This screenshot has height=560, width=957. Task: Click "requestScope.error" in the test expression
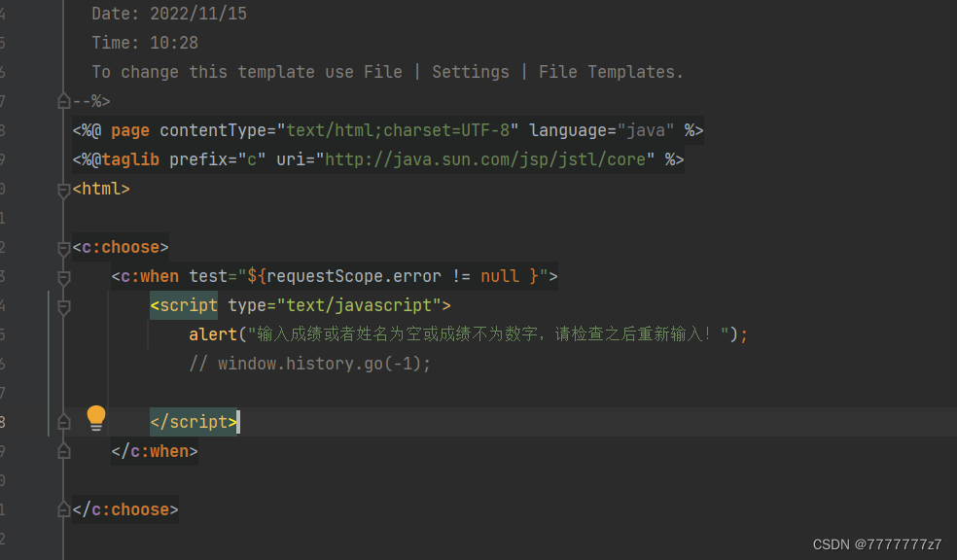(354, 276)
